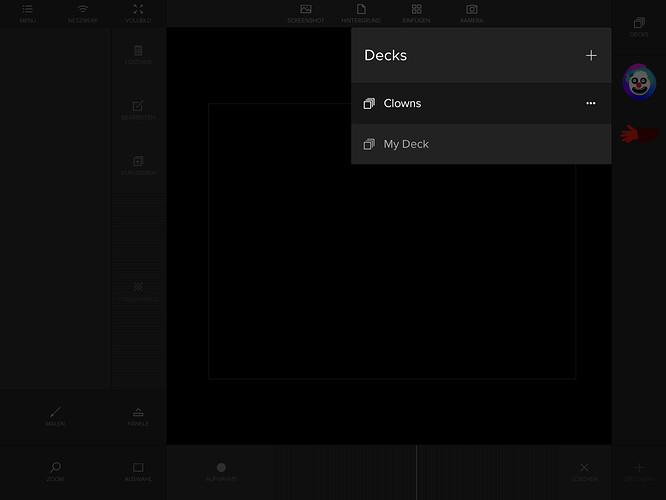Open the Menü list icon
The image size is (666, 500).
pos(27,12)
